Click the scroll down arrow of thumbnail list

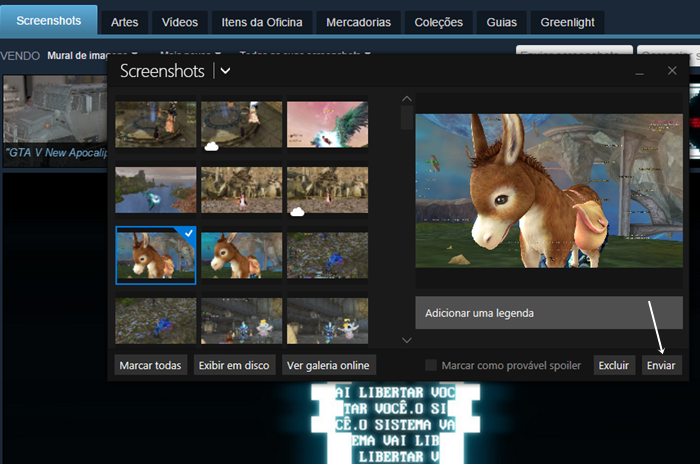point(407,340)
